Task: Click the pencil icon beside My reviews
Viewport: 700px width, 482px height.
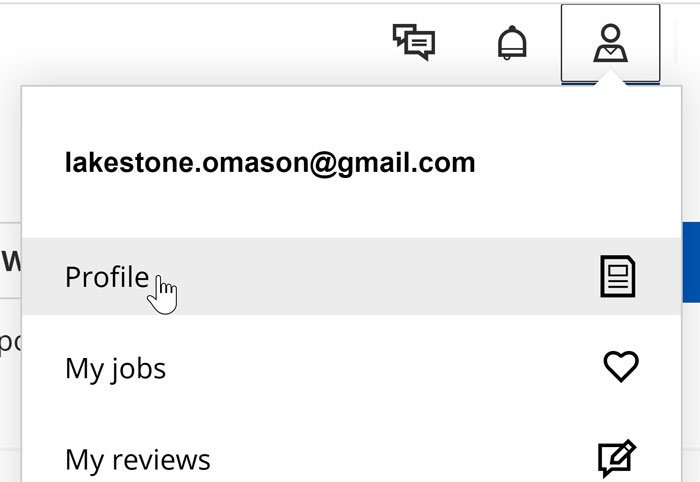Action: (x=618, y=459)
